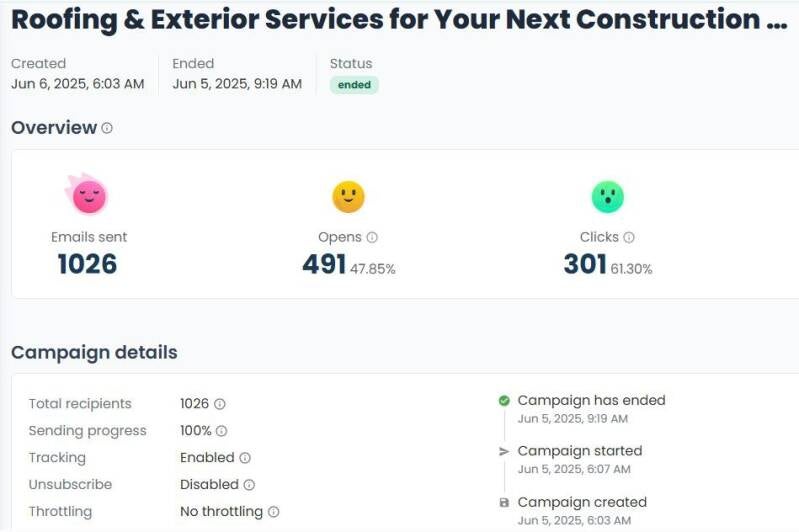Click the info icon next to Overview
The image size is (799, 532).
107,128
